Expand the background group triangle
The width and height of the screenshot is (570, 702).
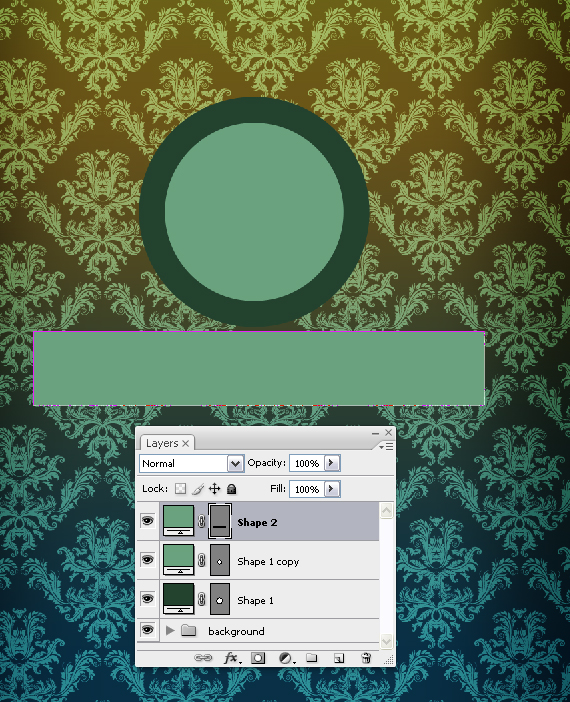coord(170,631)
